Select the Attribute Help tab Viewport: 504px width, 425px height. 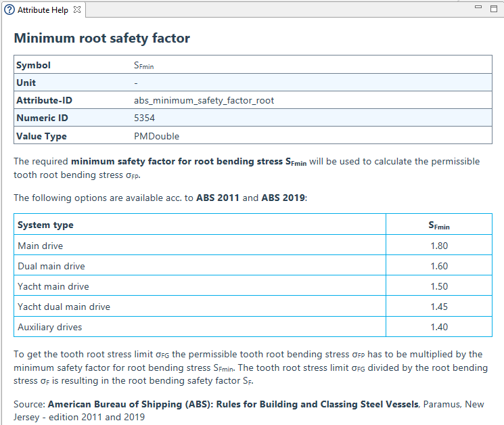42,10
